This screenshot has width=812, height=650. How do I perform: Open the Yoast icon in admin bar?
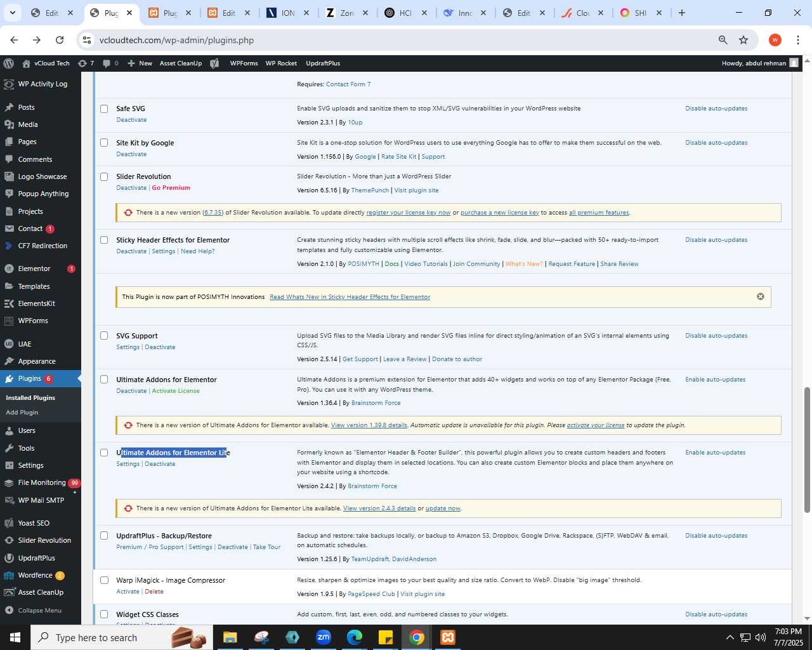[x=215, y=63]
